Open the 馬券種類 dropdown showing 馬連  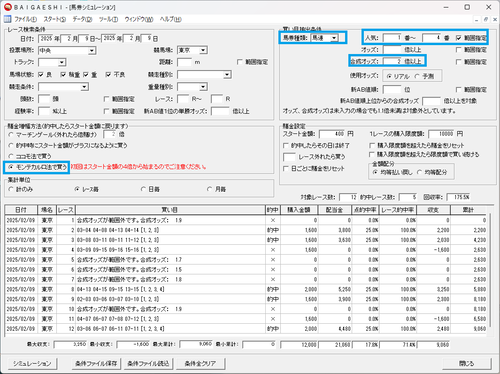tap(334, 38)
